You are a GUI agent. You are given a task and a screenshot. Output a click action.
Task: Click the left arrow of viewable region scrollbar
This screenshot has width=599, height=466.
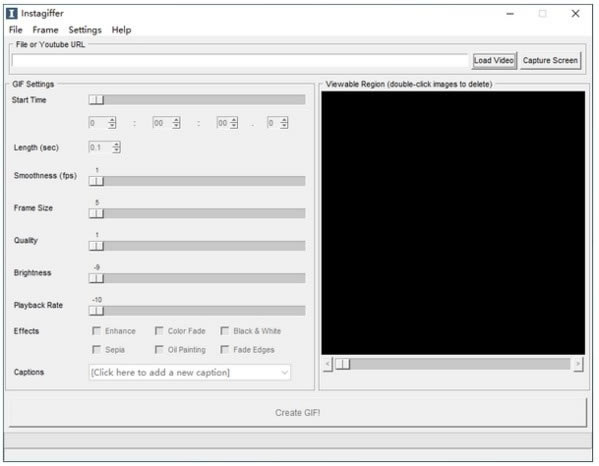(327, 364)
